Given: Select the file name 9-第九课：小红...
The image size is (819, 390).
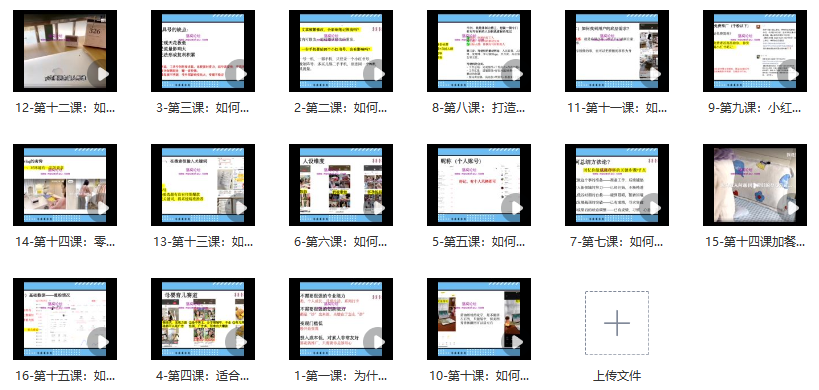Looking at the screenshot, I should pos(755,108).
